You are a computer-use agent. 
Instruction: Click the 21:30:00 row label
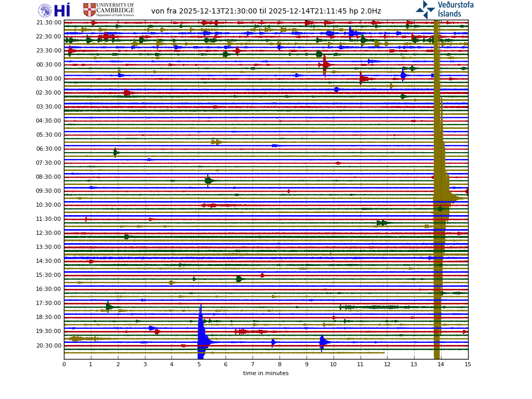(49, 22)
